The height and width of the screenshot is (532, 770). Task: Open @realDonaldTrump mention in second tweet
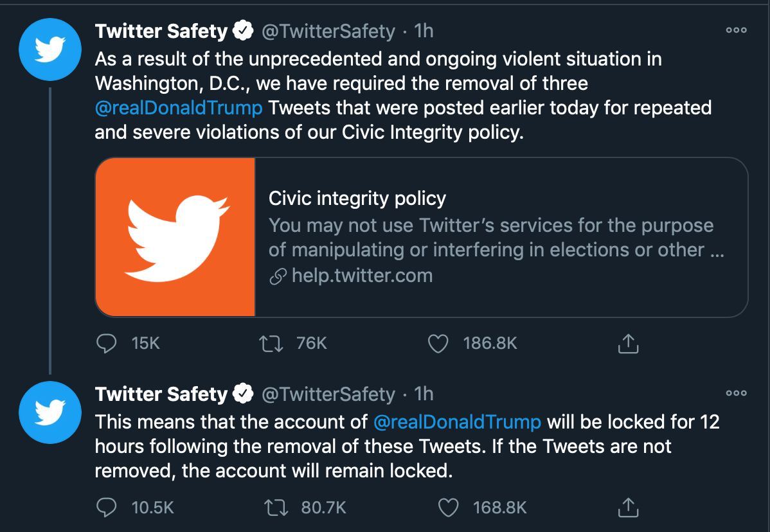point(457,422)
